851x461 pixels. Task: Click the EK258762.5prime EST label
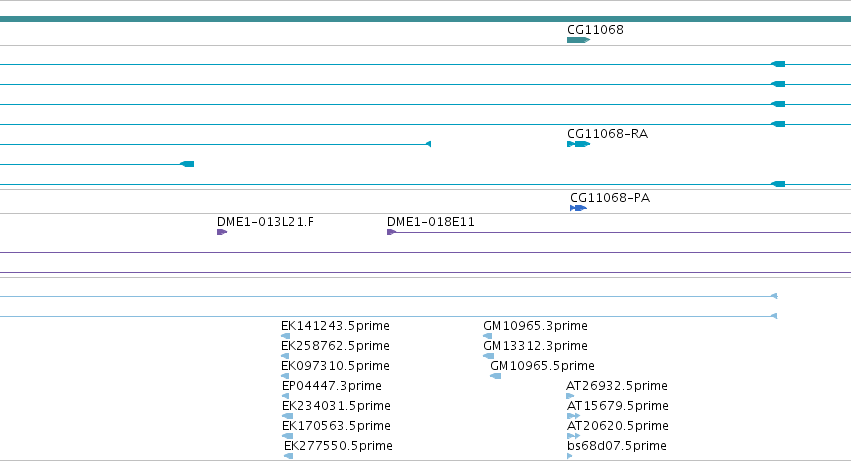coord(335,346)
